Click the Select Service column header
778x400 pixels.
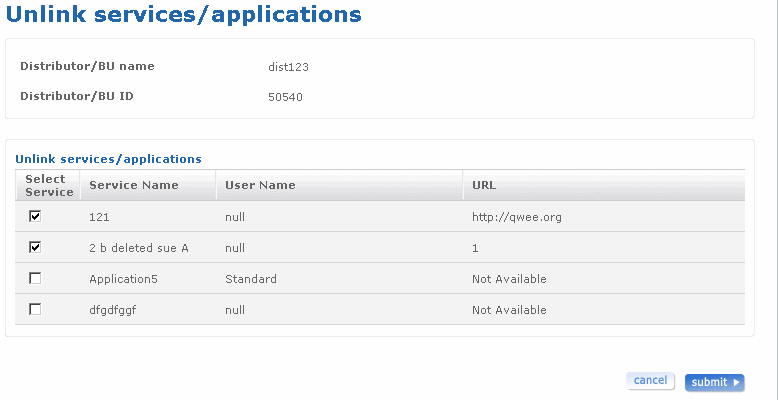point(49,185)
